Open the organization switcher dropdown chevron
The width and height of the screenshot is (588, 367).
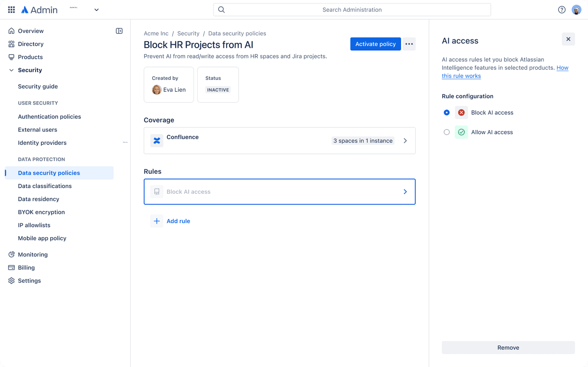coord(96,10)
